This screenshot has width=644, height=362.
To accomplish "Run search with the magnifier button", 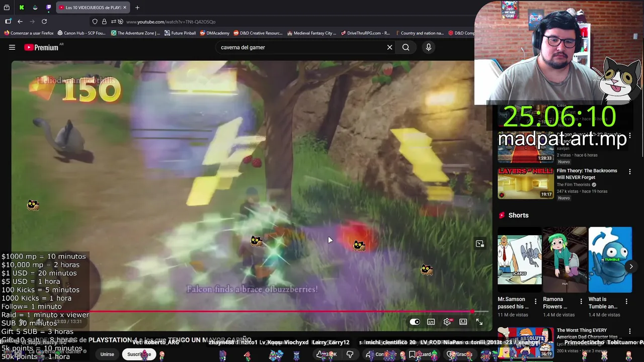I will tap(406, 47).
